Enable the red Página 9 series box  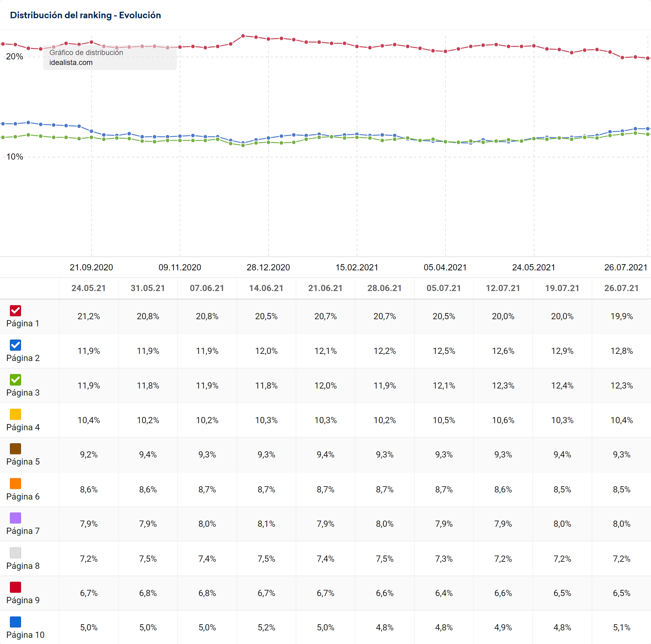point(15,587)
